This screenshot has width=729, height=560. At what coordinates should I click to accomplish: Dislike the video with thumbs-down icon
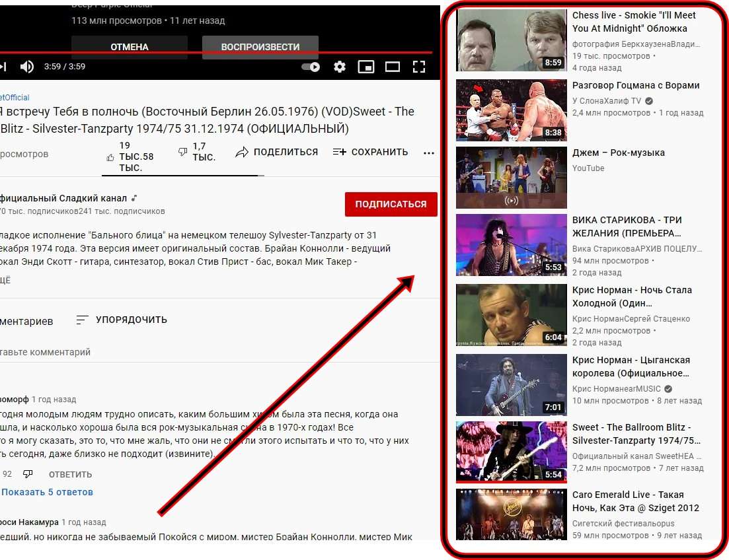pyautogui.click(x=182, y=151)
